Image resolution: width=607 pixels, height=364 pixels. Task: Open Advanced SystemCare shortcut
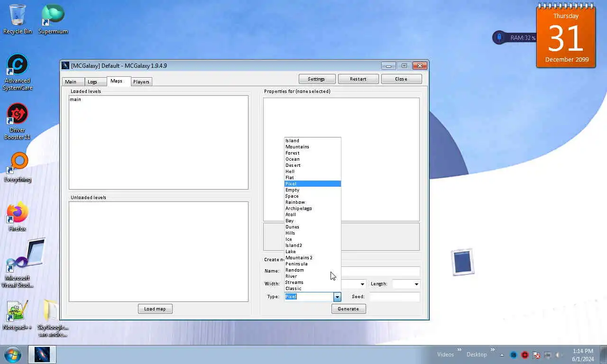coord(18,72)
